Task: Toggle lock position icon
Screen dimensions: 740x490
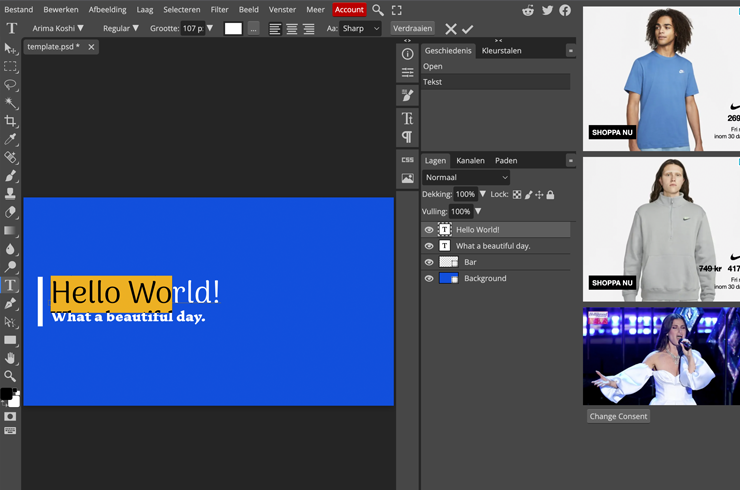Action: coord(539,194)
